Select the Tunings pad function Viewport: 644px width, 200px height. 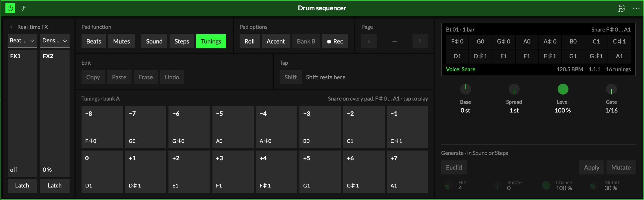click(211, 41)
